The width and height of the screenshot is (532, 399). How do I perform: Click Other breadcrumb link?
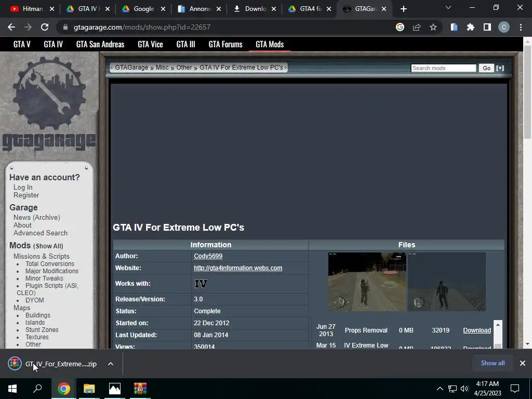click(x=184, y=68)
